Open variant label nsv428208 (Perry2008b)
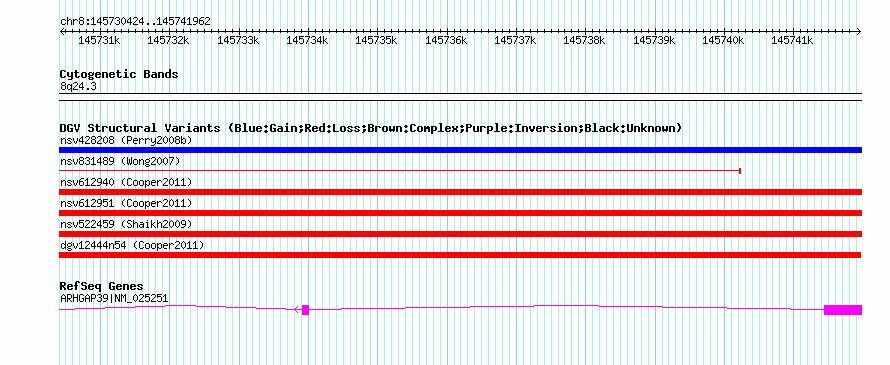This screenshot has width=890, height=365. tap(126, 140)
